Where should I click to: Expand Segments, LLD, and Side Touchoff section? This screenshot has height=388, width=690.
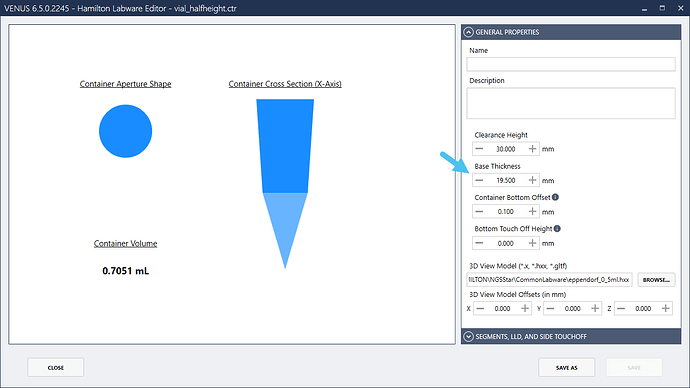[468, 337]
